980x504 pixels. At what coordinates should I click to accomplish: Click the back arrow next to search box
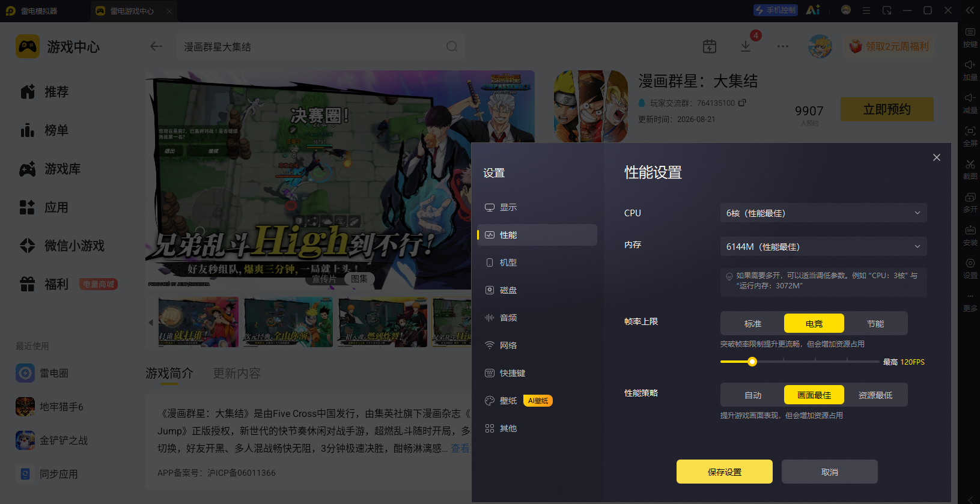[156, 46]
